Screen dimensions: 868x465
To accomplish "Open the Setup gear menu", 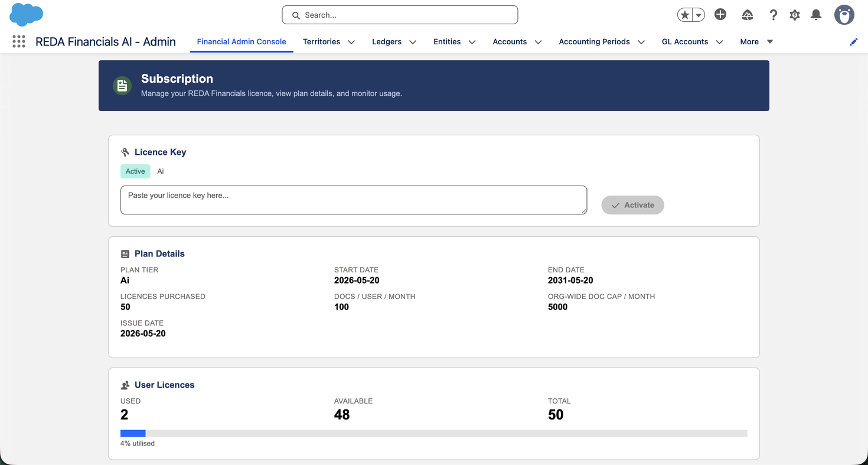I will pos(795,15).
